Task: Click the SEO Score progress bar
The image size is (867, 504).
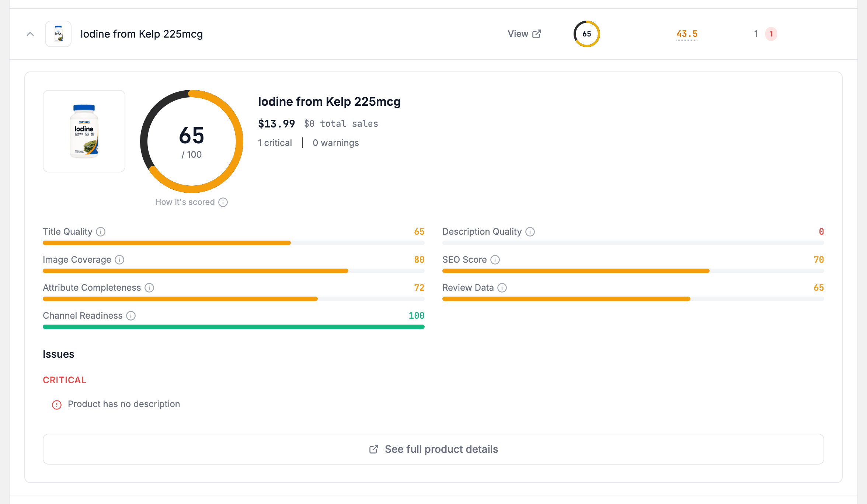Action: pyautogui.click(x=633, y=271)
